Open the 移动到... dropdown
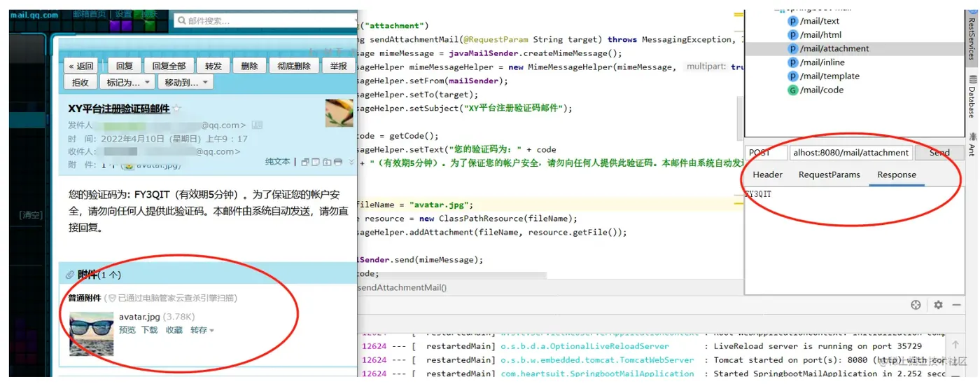Viewport: 980px width, 384px height. [x=186, y=82]
